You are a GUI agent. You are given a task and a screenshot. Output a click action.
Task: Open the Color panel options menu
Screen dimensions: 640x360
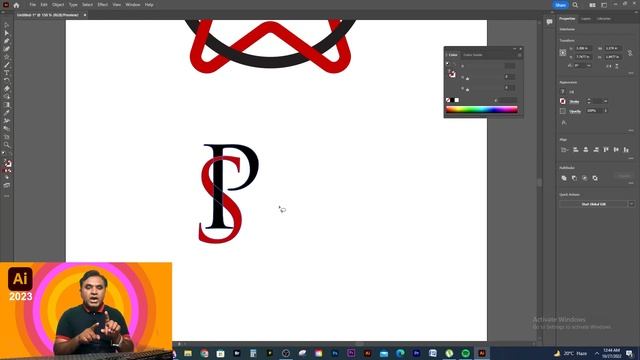(x=520, y=55)
